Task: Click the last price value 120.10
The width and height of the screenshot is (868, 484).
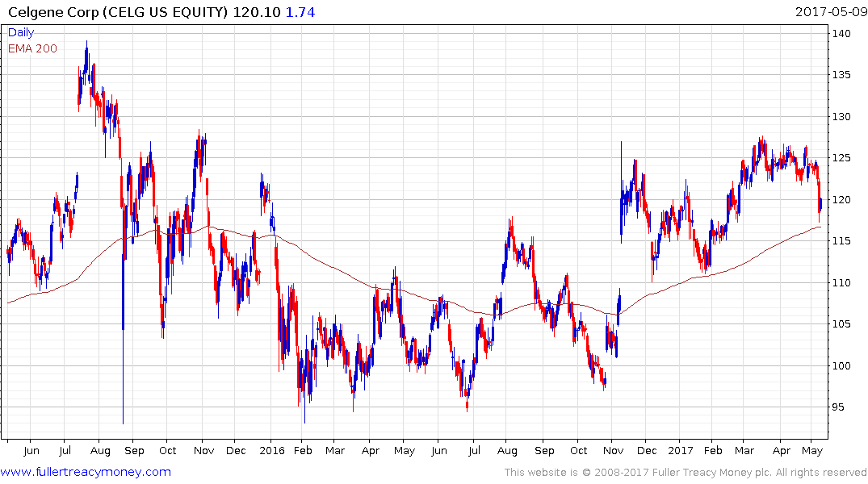Action: coord(256,12)
